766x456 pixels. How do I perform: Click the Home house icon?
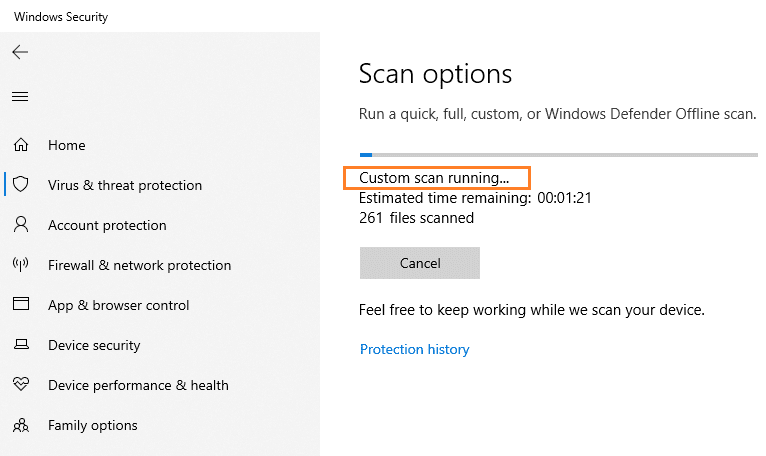[x=21, y=145]
